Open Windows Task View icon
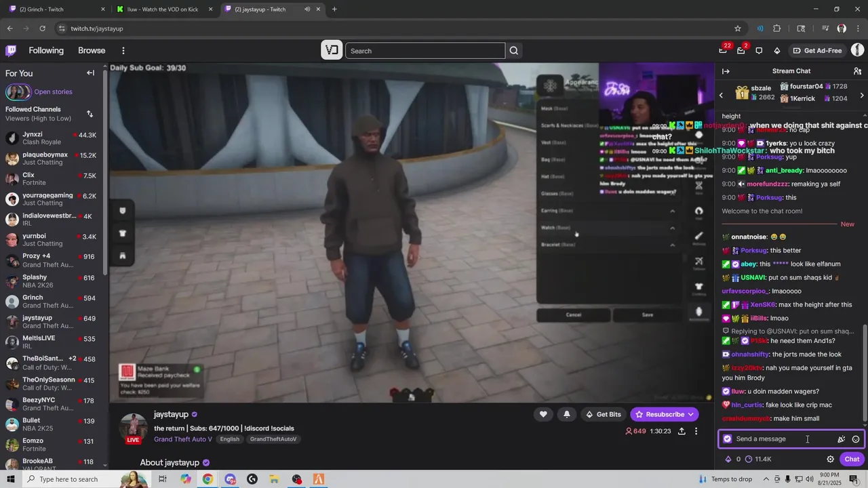The width and height of the screenshot is (868, 488). 163,479
